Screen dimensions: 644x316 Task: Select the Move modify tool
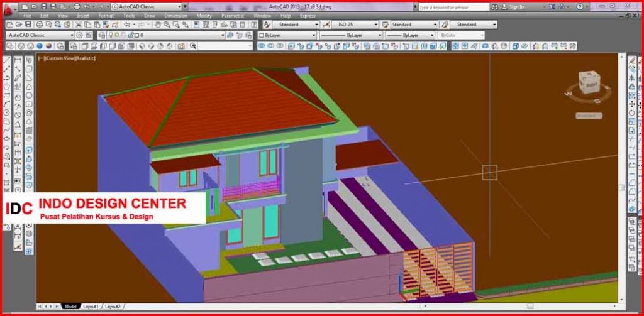click(633, 104)
